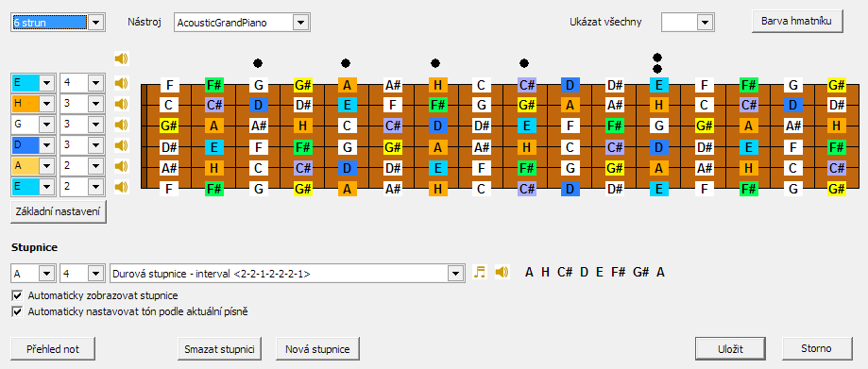This screenshot has height=369, width=868.
Task: Click the Základní nastavení button
Action: coord(59,212)
